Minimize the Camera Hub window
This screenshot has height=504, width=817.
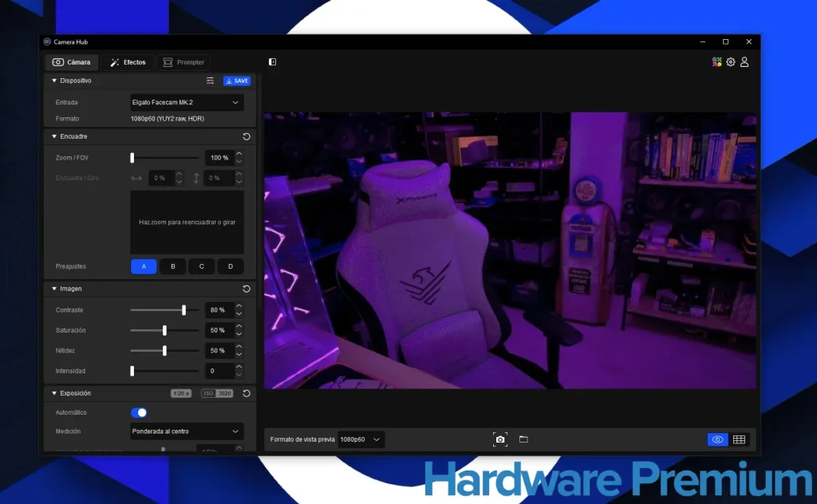point(702,41)
